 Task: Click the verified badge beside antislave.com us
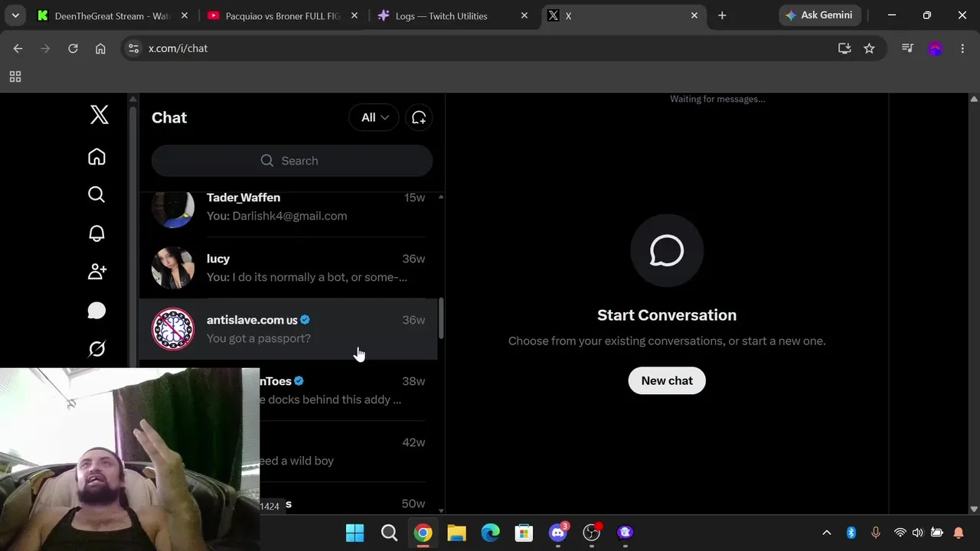click(x=305, y=320)
